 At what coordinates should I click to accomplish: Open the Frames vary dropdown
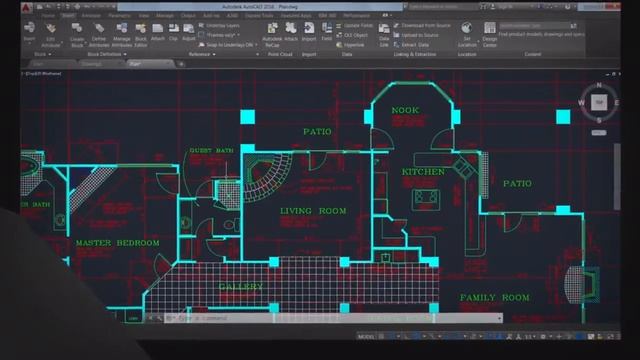[220, 35]
